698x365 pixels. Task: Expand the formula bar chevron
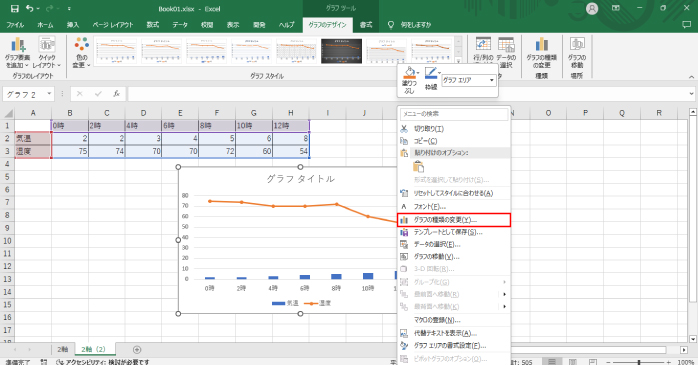click(x=691, y=94)
